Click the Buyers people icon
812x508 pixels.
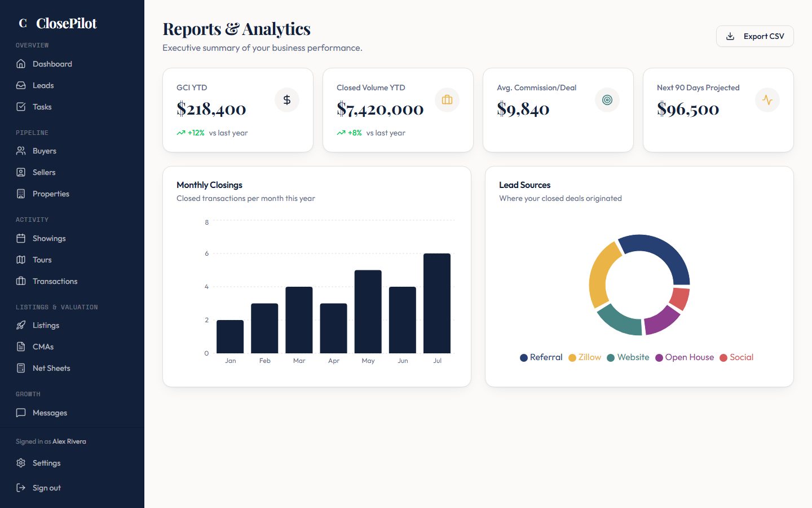pyautogui.click(x=21, y=151)
